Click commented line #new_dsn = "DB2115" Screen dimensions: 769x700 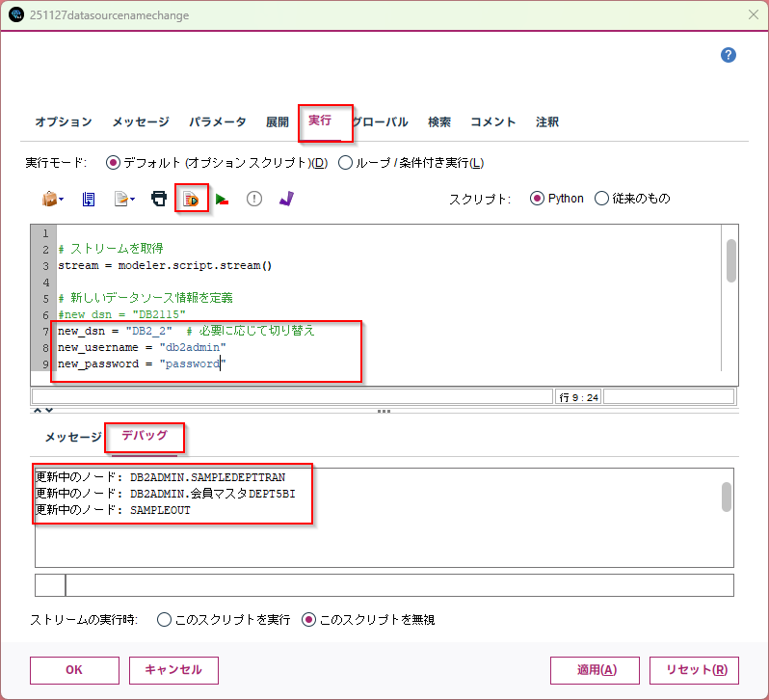(121, 314)
